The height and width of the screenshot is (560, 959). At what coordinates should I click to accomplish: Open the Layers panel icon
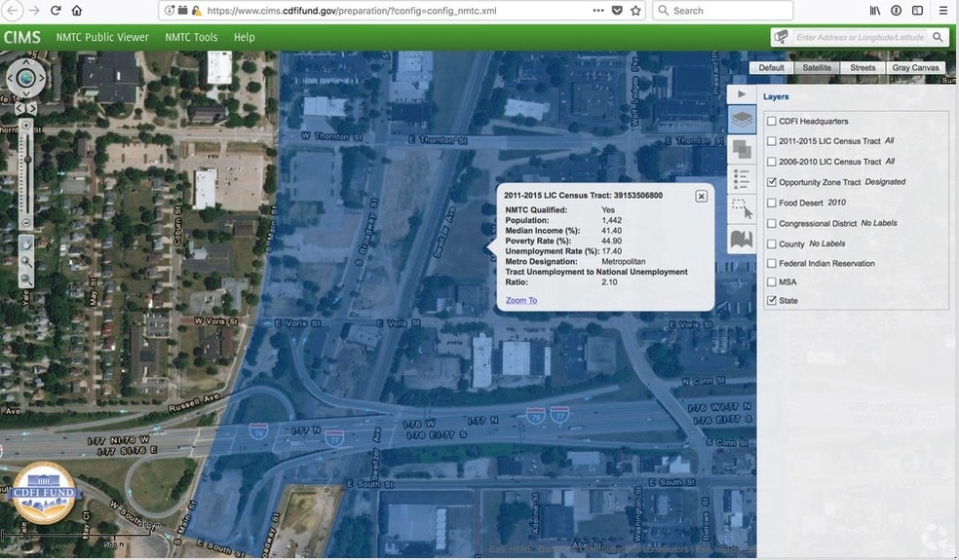pyautogui.click(x=742, y=121)
